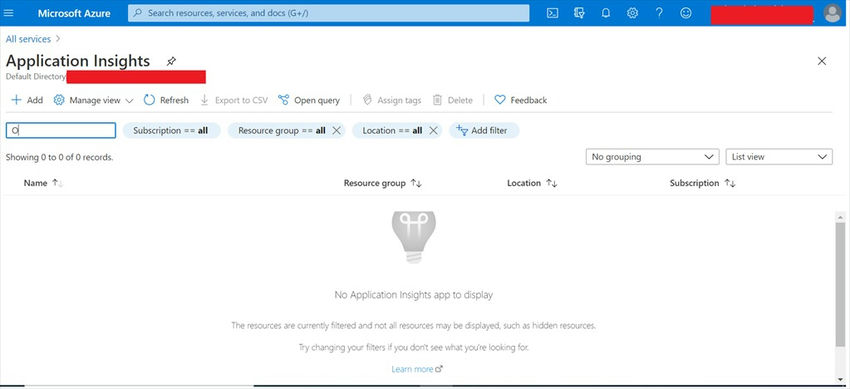Click the Microsoft Azure home title
This screenshot has width=850, height=389.
[74, 13]
